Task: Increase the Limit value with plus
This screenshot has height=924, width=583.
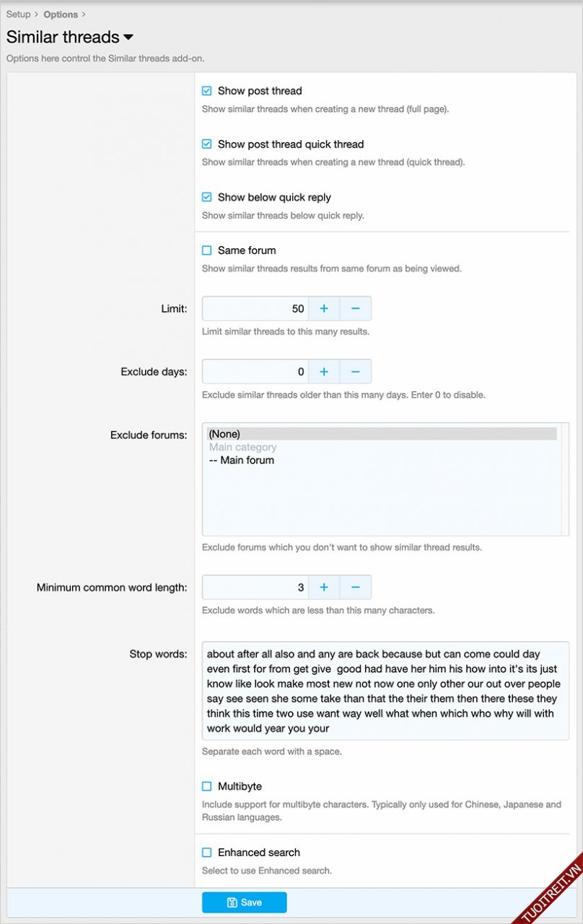Action: (x=324, y=308)
